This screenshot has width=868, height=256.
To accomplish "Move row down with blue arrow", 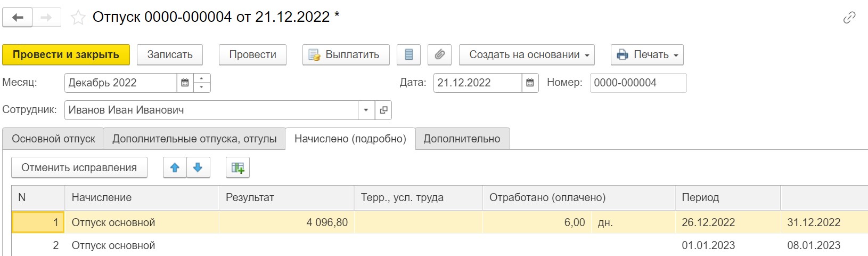I will [x=198, y=167].
